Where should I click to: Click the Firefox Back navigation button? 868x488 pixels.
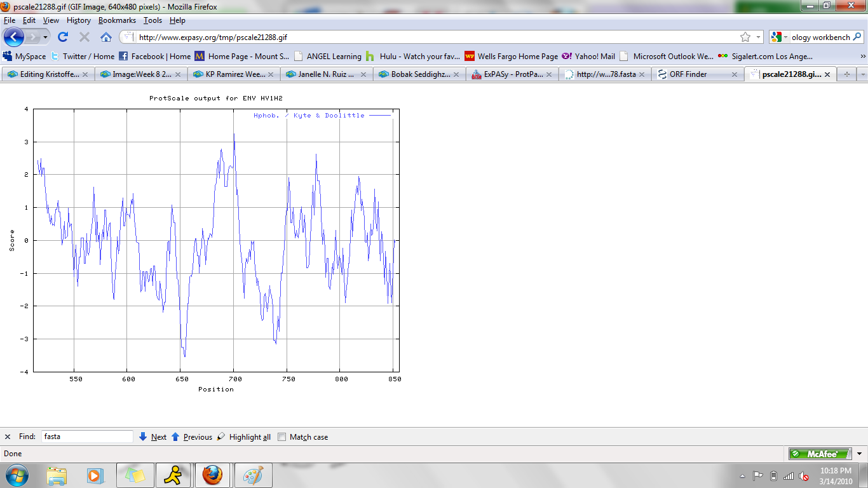point(14,37)
